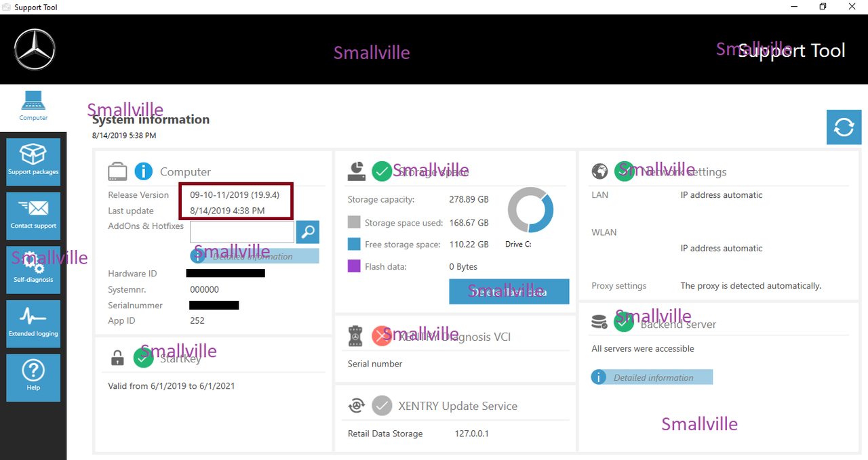
Task: Click the grey Storage space used swatch
Action: 354,222
